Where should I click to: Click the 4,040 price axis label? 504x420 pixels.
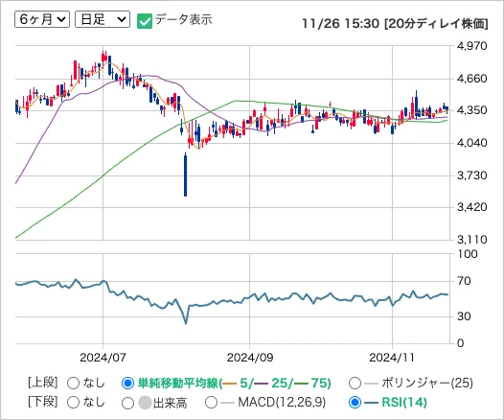click(x=471, y=143)
